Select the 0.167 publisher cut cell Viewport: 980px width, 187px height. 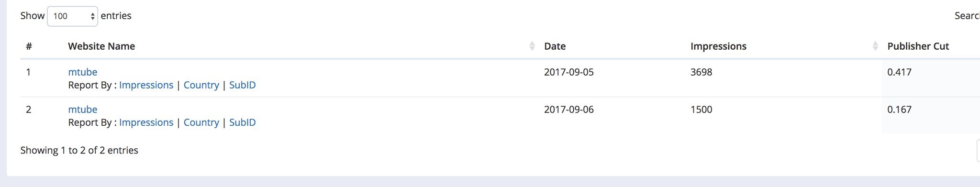[x=900, y=110]
